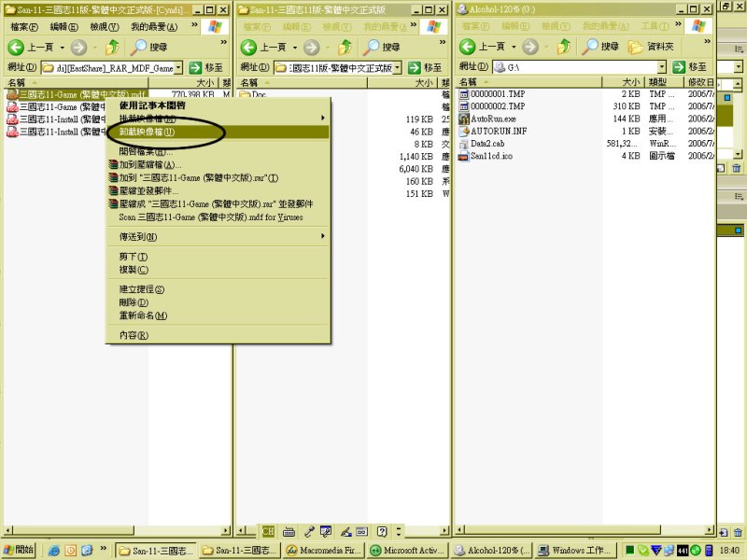Go back using 上一頁 in the window listing Doc

pyautogui.click(x=262, y=47)
